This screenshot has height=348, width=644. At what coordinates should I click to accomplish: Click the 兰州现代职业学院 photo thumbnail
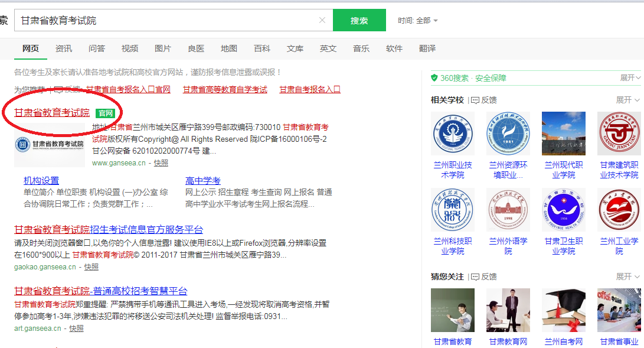(563, 134)
